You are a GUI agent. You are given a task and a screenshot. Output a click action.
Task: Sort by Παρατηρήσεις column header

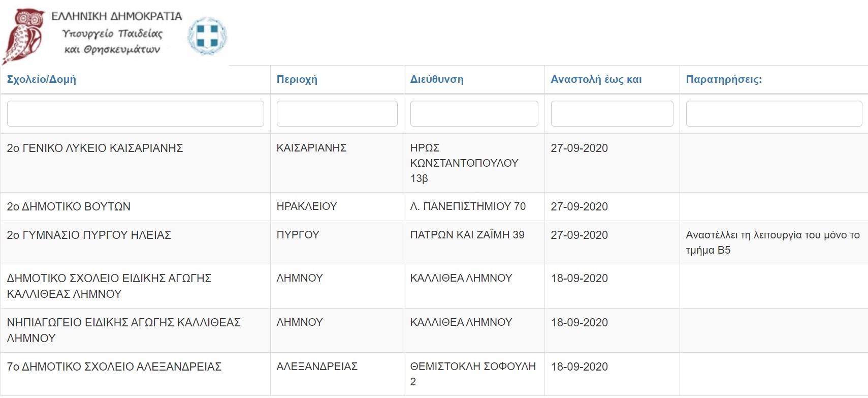click(724, 79)
